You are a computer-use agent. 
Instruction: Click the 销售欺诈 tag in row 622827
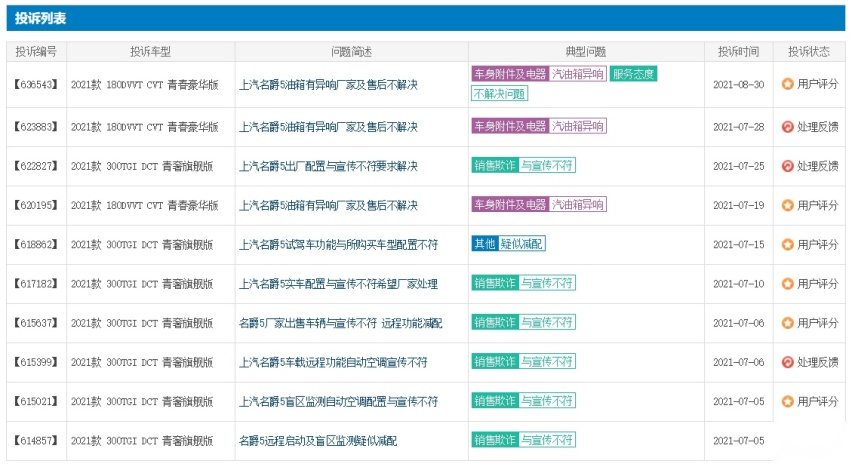pos(495,165)
